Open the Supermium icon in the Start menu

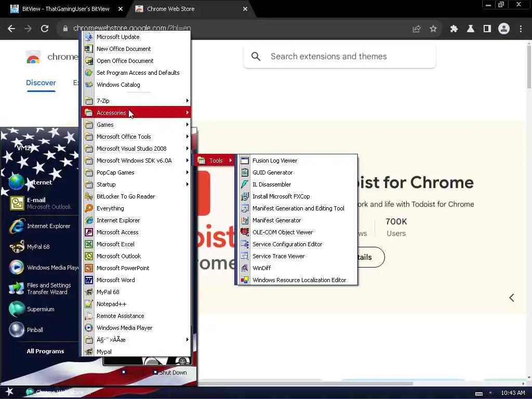[17, 309]
